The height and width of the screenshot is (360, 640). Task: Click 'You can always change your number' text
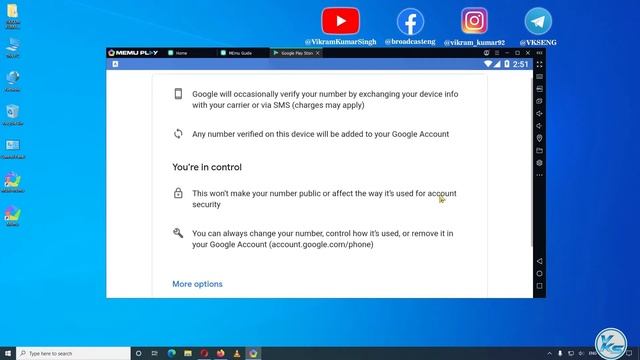pyautogui.click(x=322, y=239)
